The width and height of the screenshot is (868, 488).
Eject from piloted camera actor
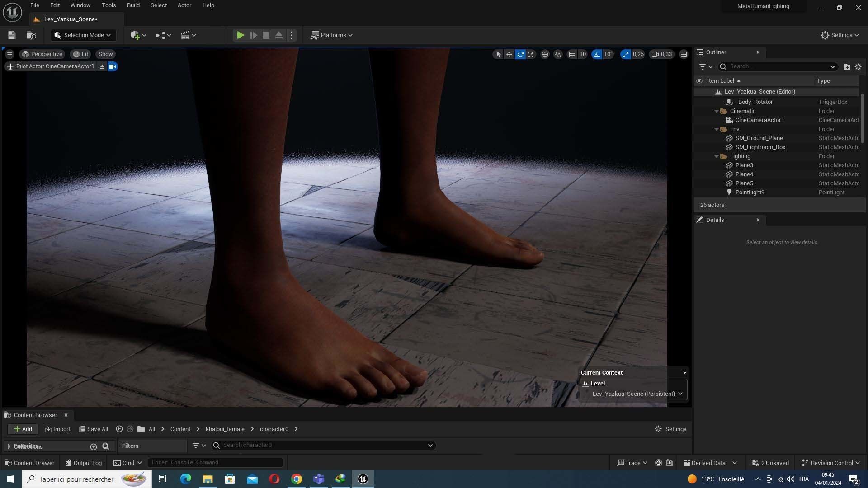point(102,66)
